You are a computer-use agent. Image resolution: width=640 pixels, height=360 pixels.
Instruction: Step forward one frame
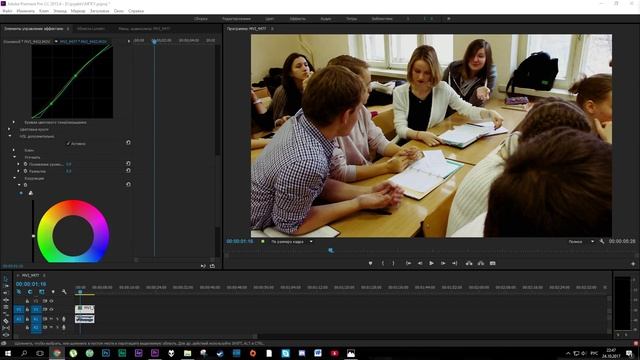443,263
